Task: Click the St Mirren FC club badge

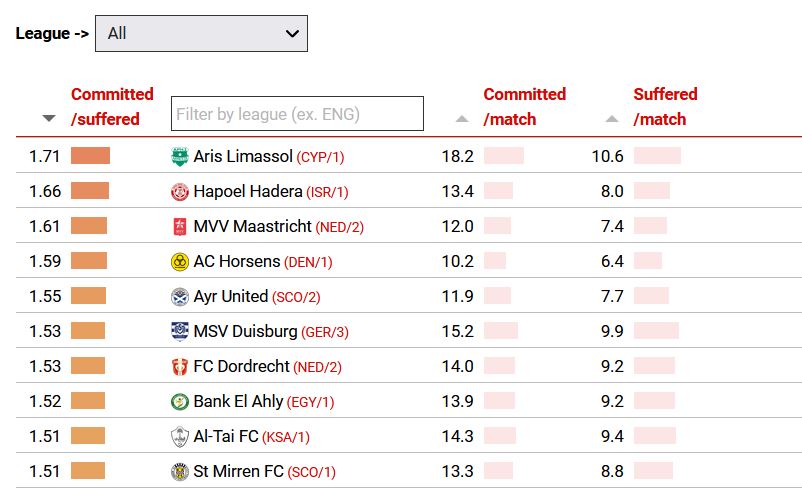Action: coord(180,472)
